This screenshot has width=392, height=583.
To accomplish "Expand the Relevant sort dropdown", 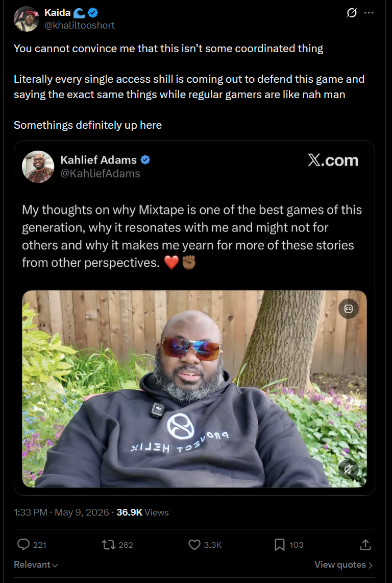I will tap(36, 565).
